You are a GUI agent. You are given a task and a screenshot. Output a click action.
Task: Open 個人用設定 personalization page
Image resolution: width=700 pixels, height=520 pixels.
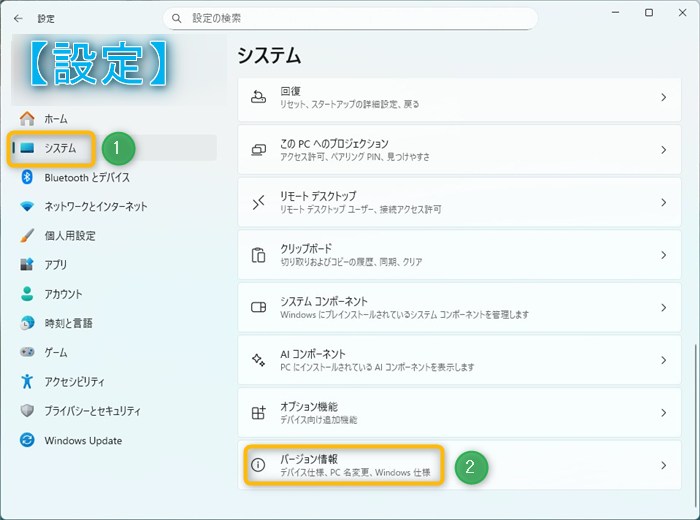[x=70, y=236]
